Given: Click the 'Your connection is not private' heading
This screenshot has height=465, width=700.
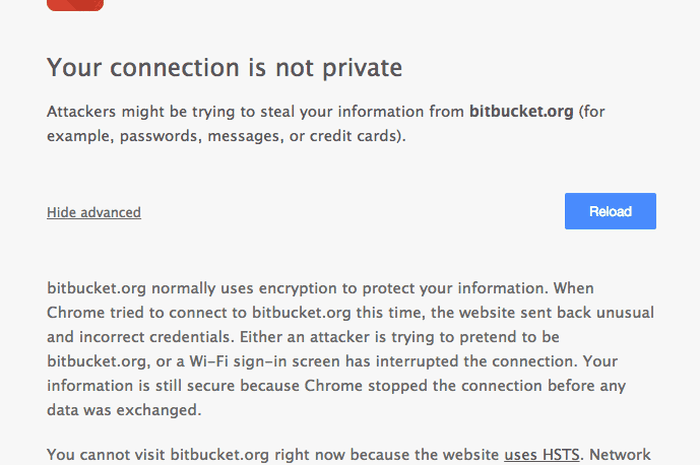Looking at the screenshot, I should (225, 68).
